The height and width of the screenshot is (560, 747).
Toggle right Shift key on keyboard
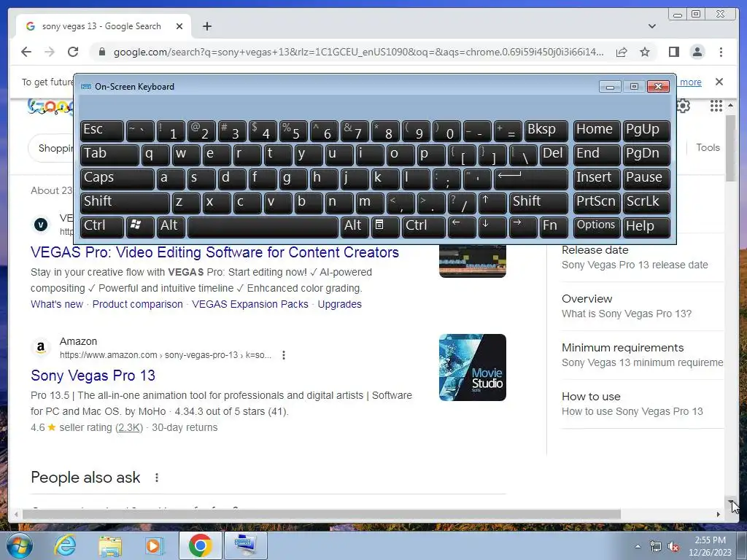pos(538,203)
